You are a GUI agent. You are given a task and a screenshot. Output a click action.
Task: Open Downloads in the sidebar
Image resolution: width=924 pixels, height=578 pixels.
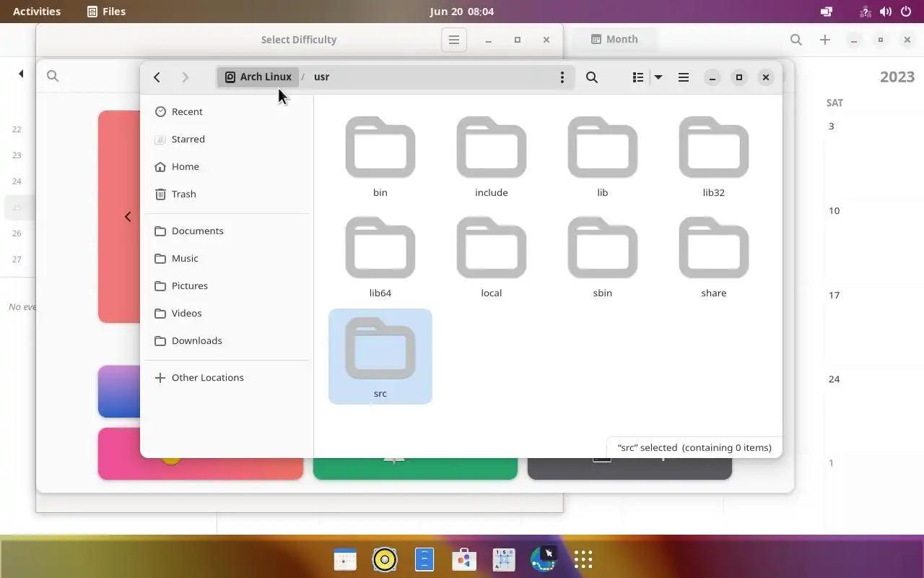tap(228, 340)
